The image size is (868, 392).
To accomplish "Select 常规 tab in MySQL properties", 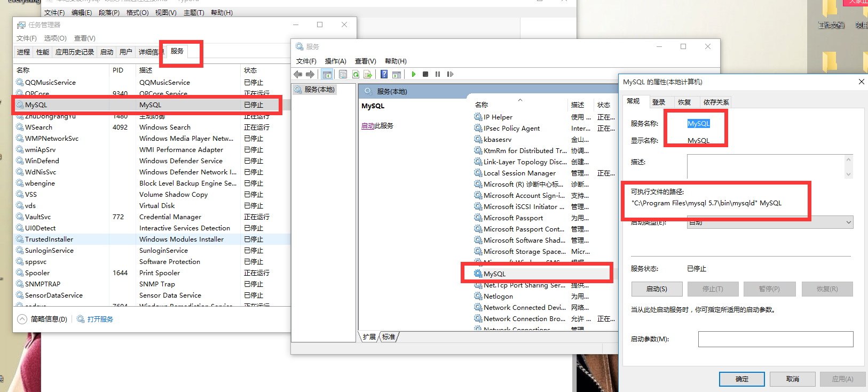I will pyautogui.click(x=634, y=101).
